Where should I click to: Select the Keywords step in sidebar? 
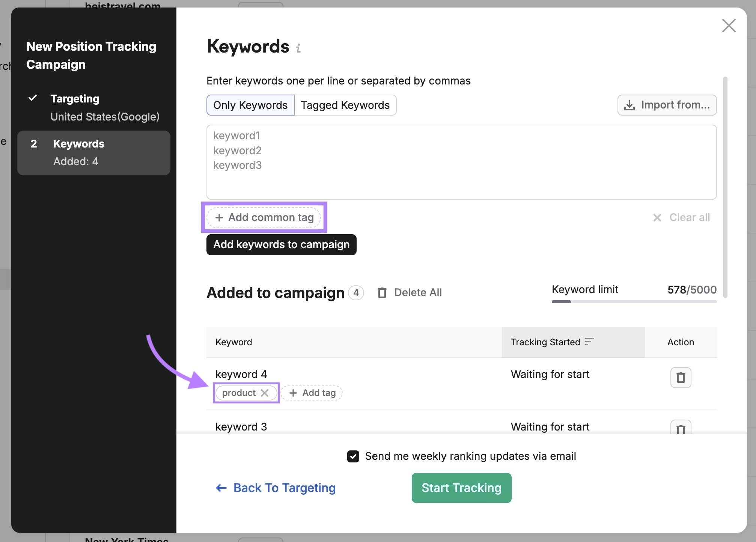click(94, 153)
